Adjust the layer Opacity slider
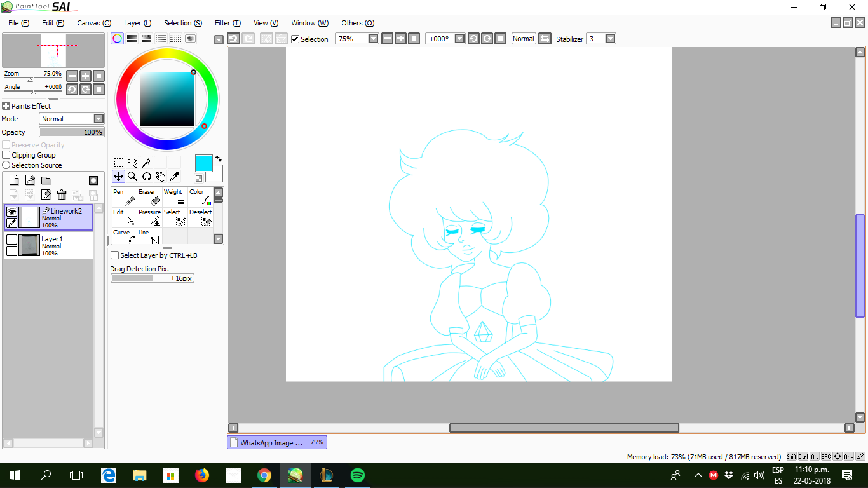Image resolution: width=868 pixels, height=488 pixels. [71, 132]
